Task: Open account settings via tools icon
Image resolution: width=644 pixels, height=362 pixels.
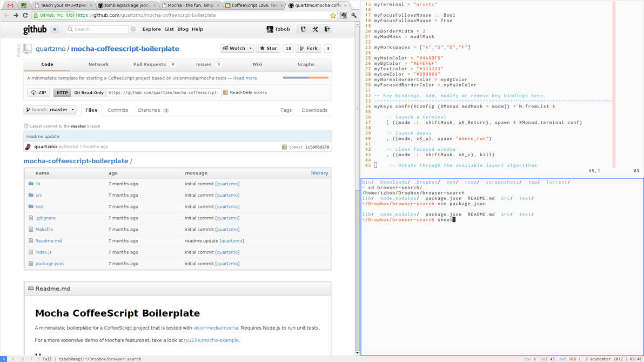Action: 315,29
